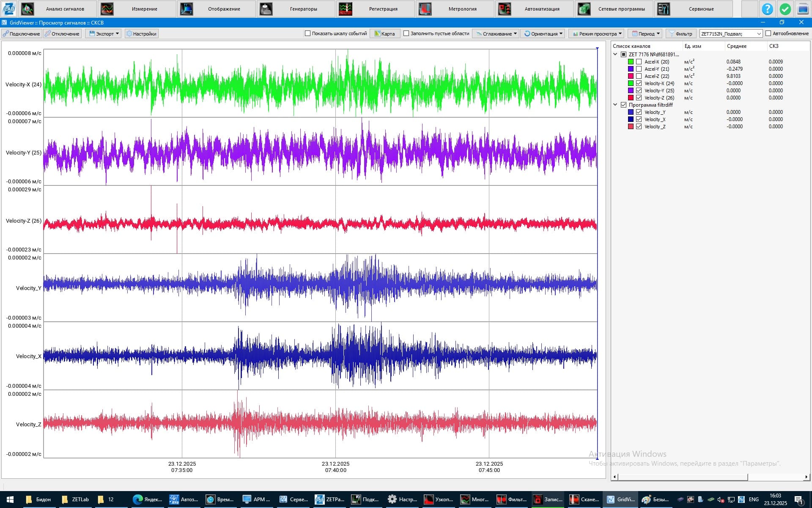Click the green checkmark status icon
812x508 pixels.
[x=785, y=9]
